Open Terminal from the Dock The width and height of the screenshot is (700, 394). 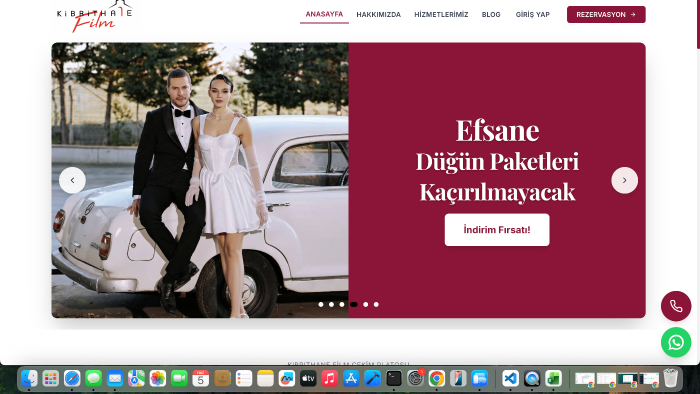click(394, 379)
